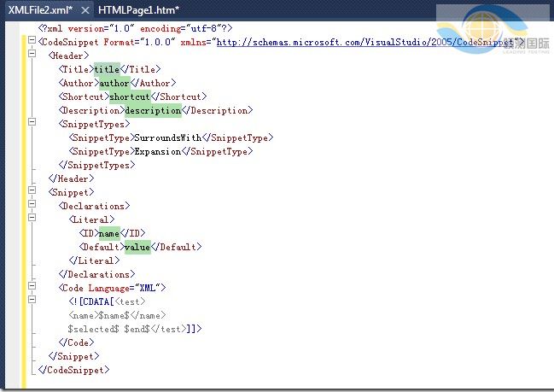This screenshot has width=554, height=392.
Task: Click the closing </Declarations> tag
Action: (96, 274)
